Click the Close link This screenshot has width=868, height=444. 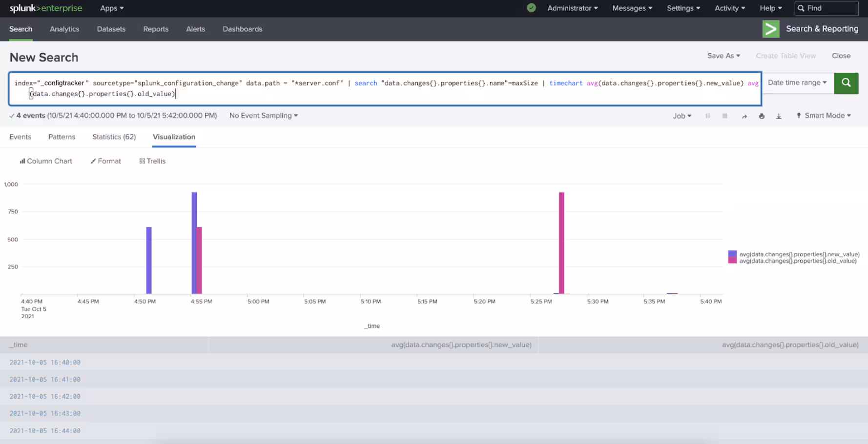point(841,56)
